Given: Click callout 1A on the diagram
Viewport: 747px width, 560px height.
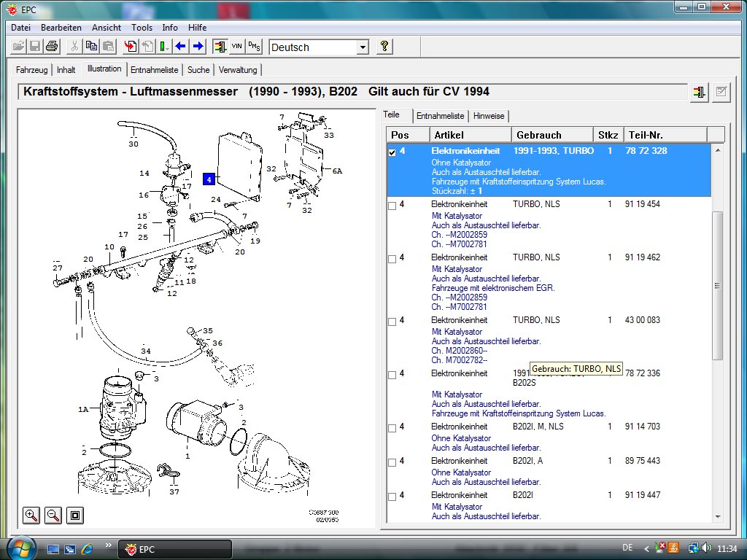Looking at the screenshot, I should 83,409.
